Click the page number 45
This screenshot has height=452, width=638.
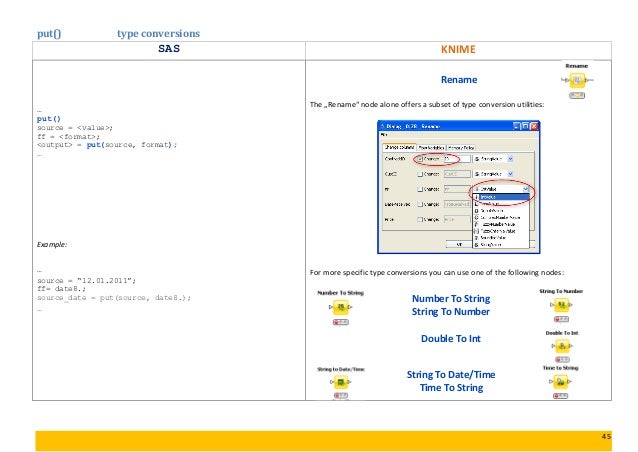pos(606,436)
